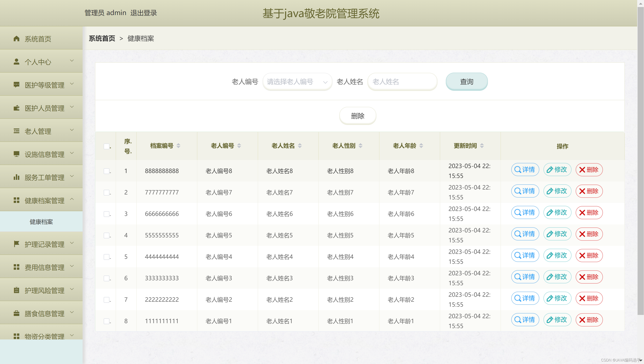Click the monitor icon for 设施信息管理

coord(17,154)
